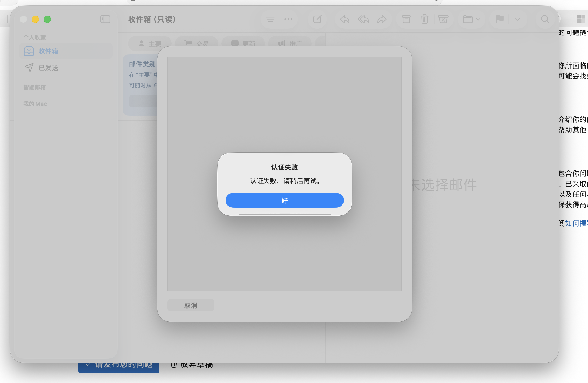Screen dimensions: 588x383
Task: Flag the message with the flag icon
Action: (500, 19)
